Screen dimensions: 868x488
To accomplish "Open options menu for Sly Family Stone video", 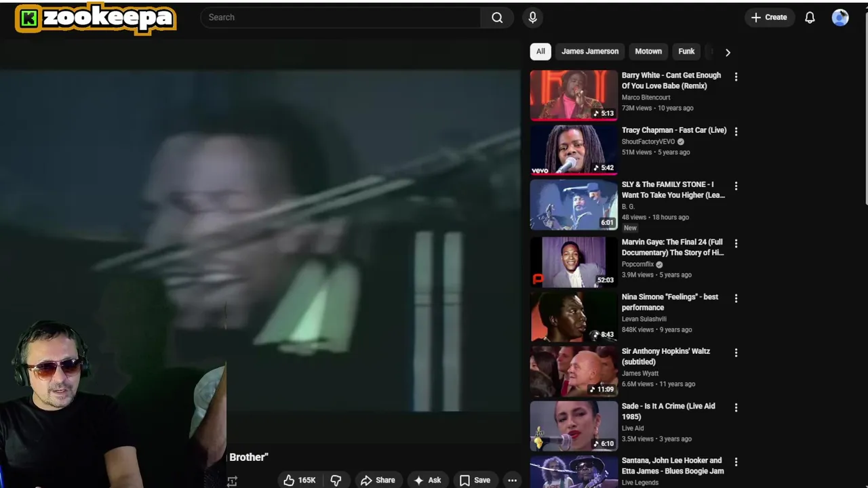I will tap(736, 186).
